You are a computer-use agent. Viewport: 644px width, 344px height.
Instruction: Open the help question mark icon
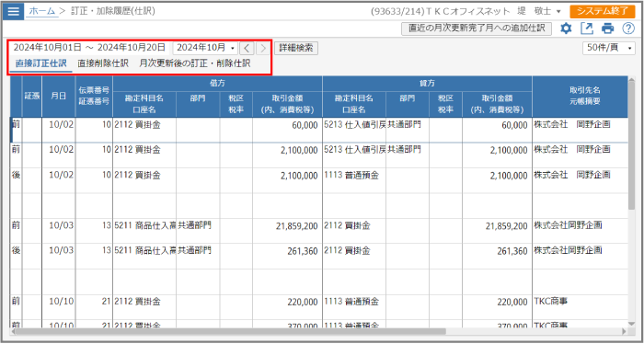[x=628, y=29]
